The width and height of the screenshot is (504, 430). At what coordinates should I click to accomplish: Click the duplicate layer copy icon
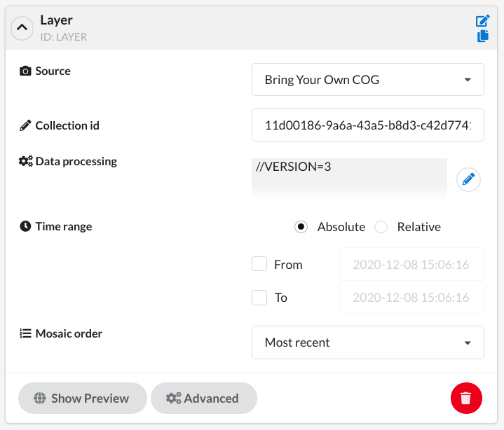click(x=483, y=36)
